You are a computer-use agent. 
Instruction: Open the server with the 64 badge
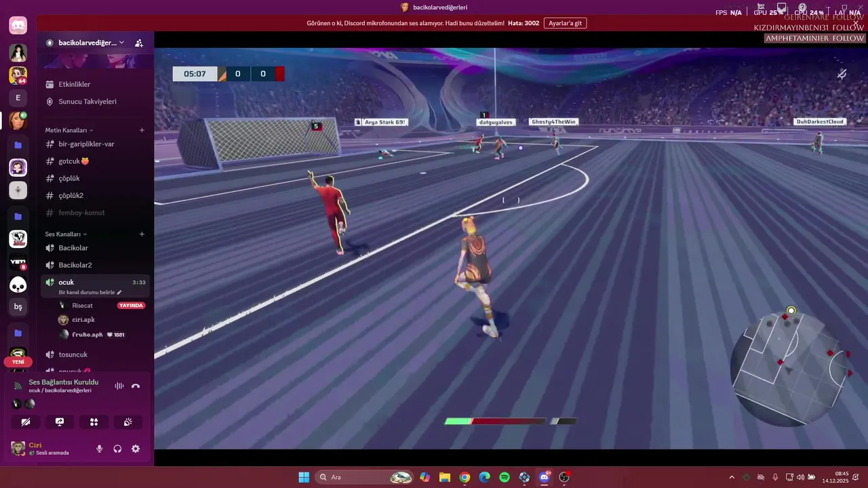coord(18,75)
